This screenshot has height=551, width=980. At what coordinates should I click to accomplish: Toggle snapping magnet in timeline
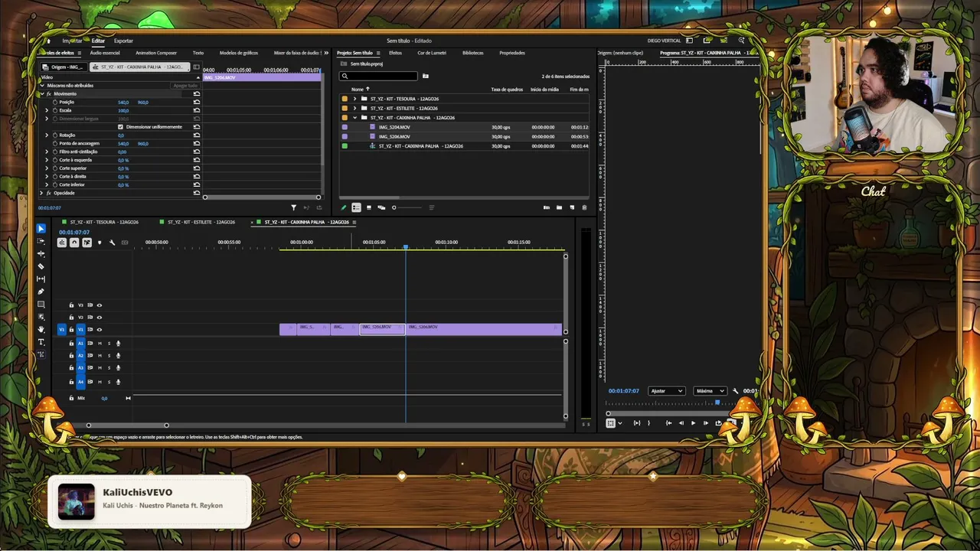pyautogui.click(x=74, y=243)
